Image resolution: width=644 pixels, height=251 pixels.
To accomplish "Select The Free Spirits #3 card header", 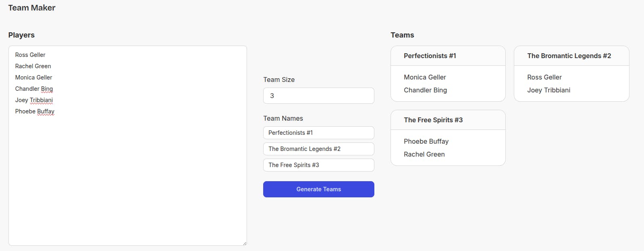I will [448, 120].
